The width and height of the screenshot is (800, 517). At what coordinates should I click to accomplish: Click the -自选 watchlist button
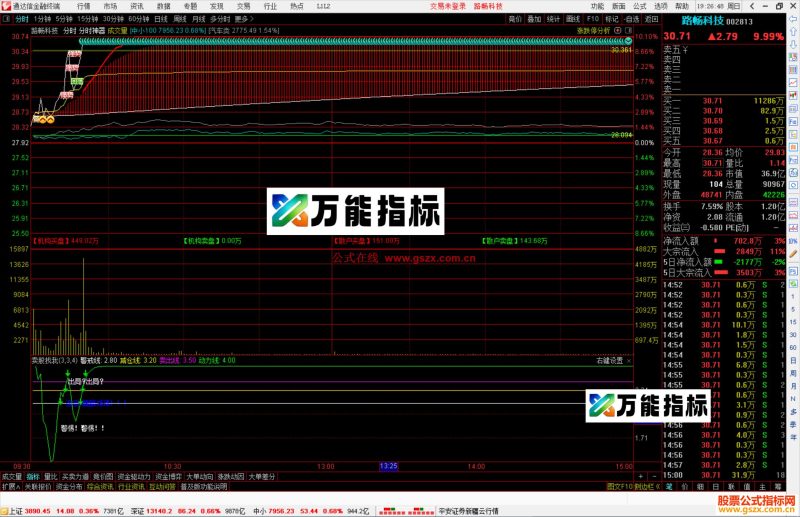tap(632, 19)
